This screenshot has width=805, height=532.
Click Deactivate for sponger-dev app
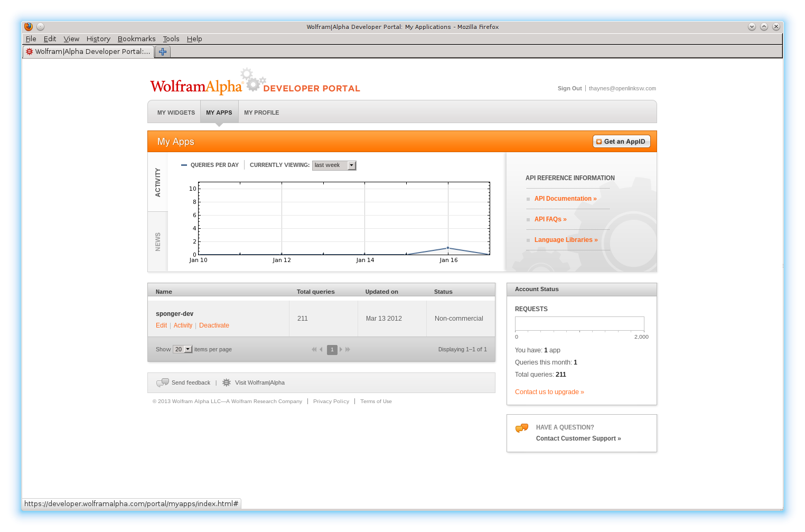(x=214, y=325)
